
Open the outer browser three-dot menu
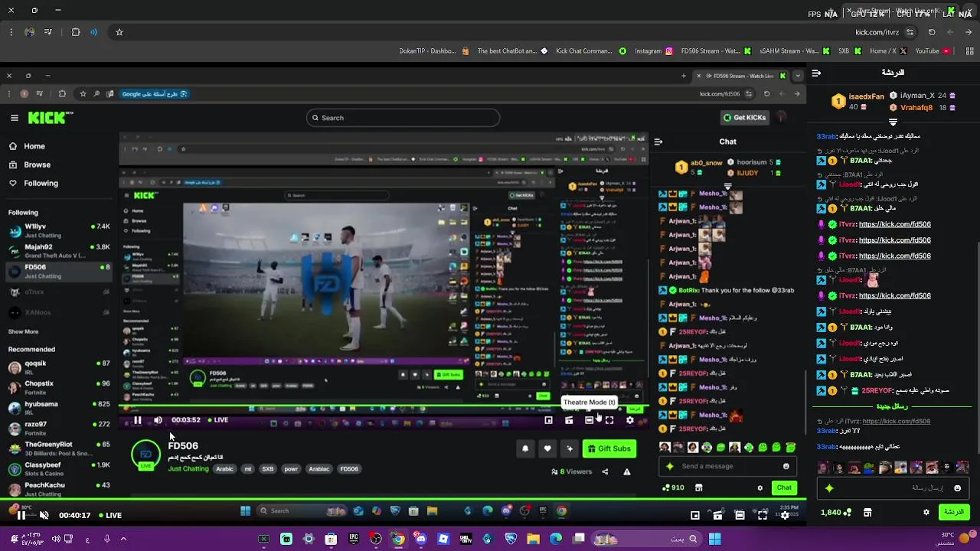(11, 32)
